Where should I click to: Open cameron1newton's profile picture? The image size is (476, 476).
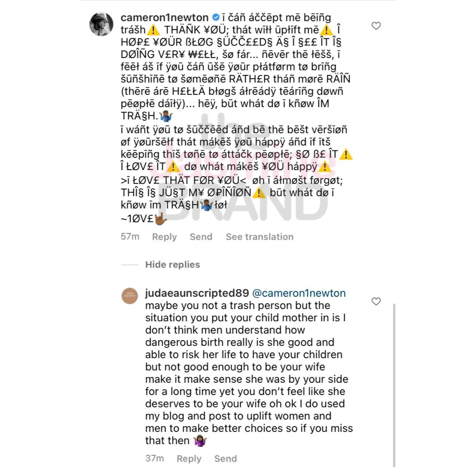[x=101, y=24]
